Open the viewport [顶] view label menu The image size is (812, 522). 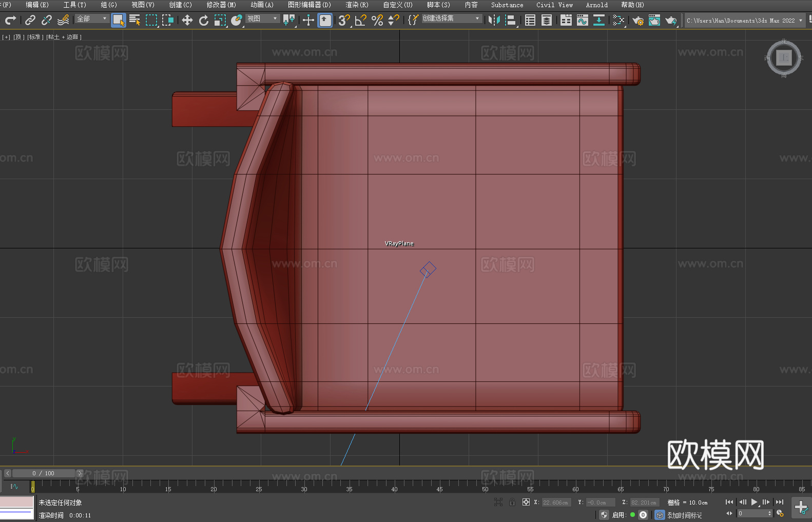click(x=19, y=37)
